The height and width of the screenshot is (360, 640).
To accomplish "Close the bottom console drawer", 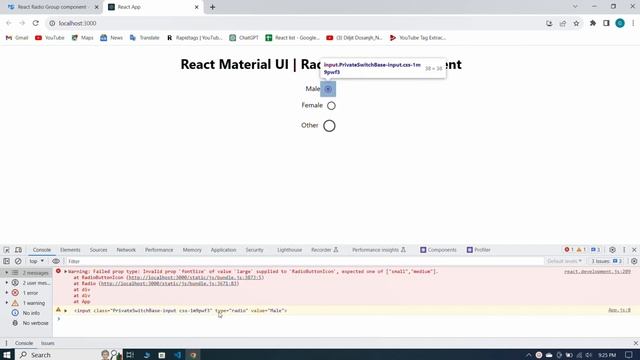I will click(635, 343).
